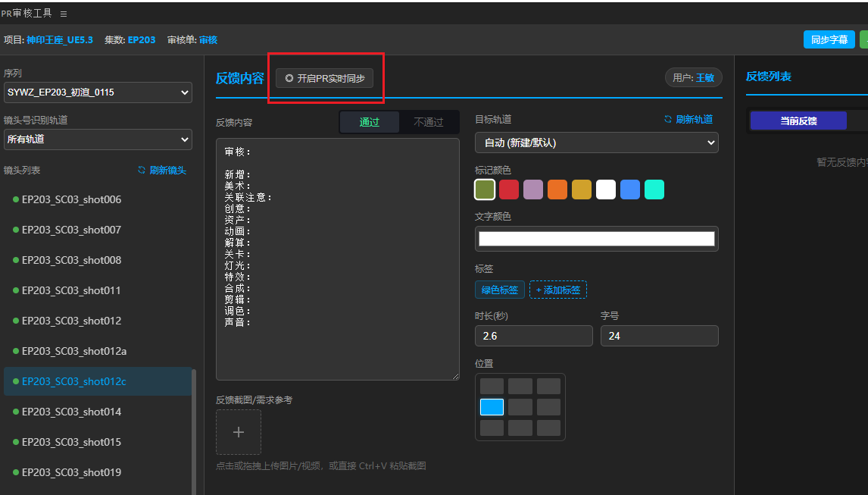Select shot EP203_SC03_shot014 in the list

(x=71, y=412)
